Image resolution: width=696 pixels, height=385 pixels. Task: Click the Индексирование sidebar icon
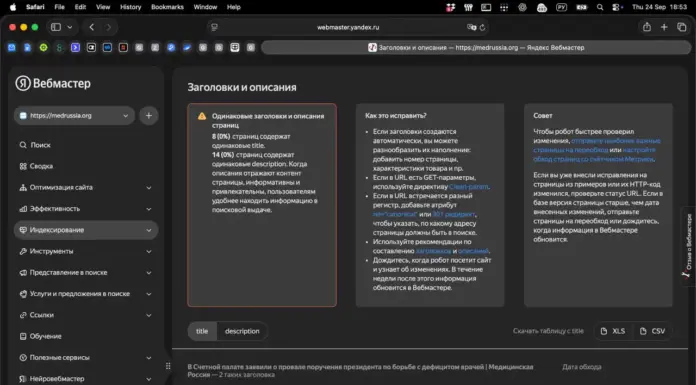23,230
